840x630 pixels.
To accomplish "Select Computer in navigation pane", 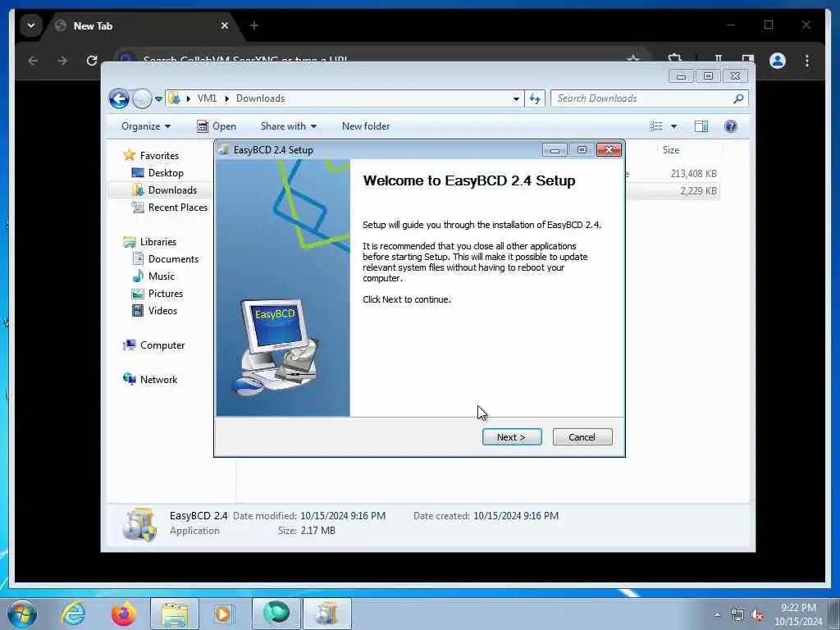I will coord(162,345).
